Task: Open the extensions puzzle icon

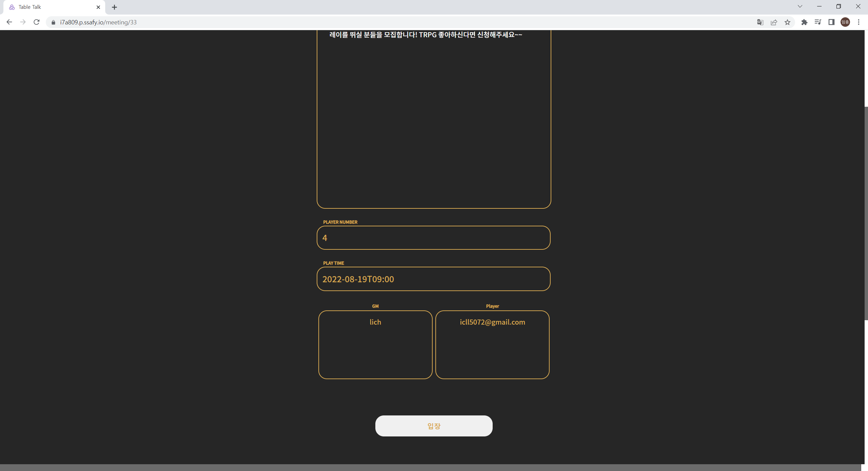Action: (804, 22)
